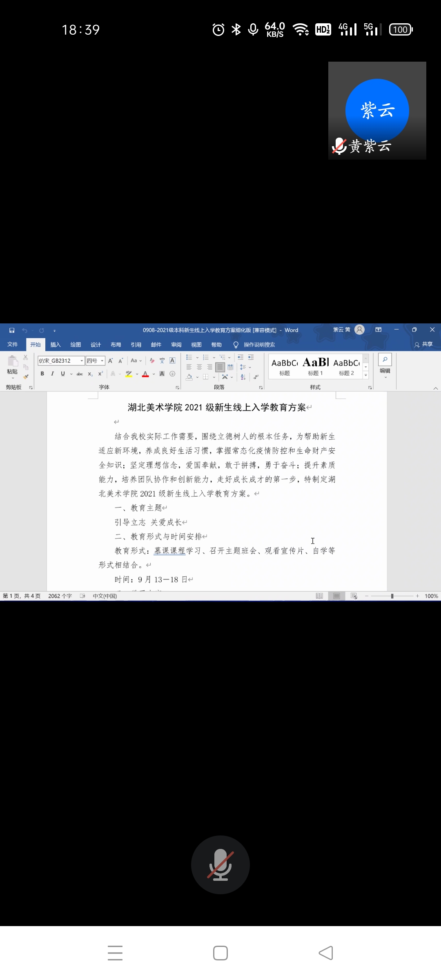Click the Save icon in the title bar
Image resolution: width=441 pixels, height=980 pixels.
click(12, 330)
